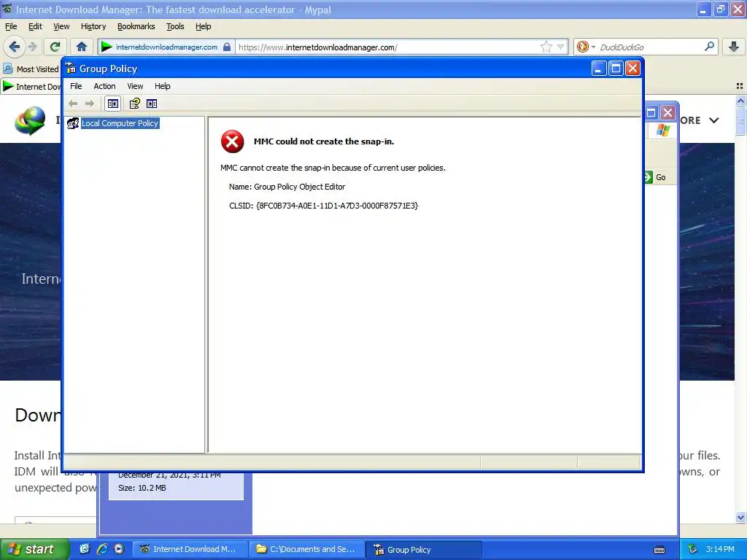The image size is (747, 560).
Task: Click the 3:14 PM system clock
Action: (720, 550)
